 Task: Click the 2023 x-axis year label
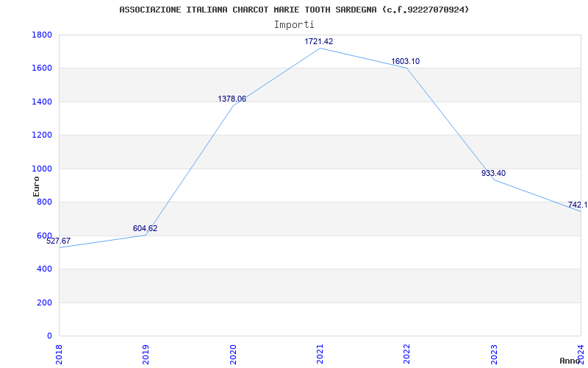(x=494, y=355)
